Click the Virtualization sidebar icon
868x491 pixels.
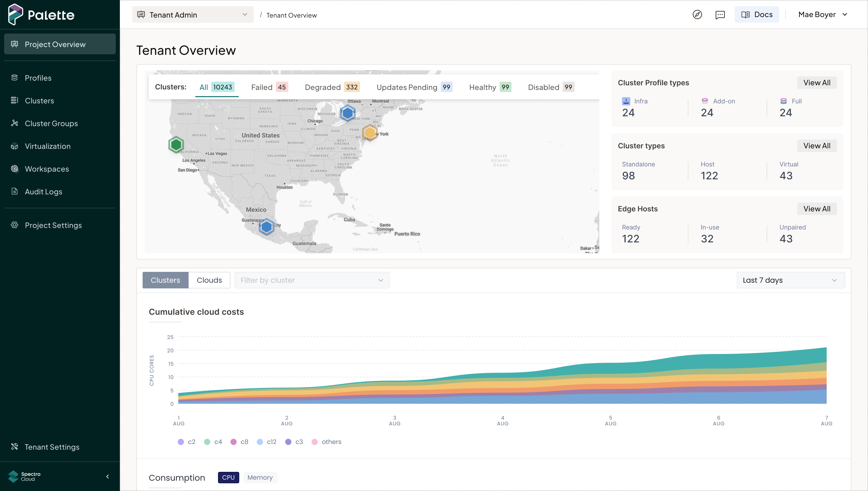point(14,146)
